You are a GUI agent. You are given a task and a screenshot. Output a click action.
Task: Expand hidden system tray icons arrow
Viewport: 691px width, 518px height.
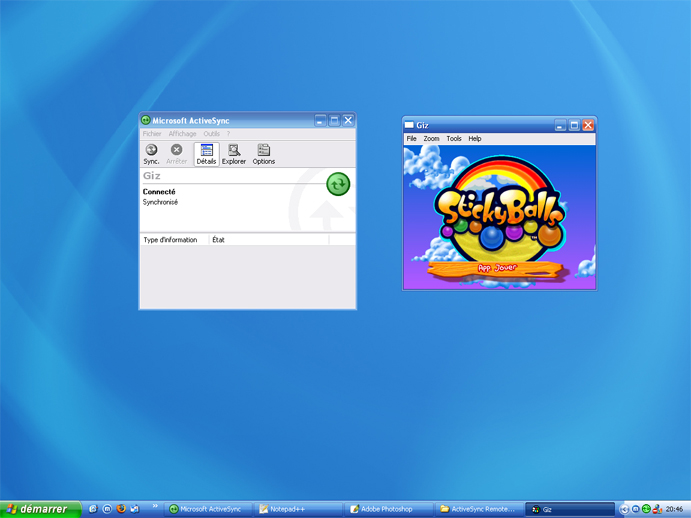[x=624, y=509]
